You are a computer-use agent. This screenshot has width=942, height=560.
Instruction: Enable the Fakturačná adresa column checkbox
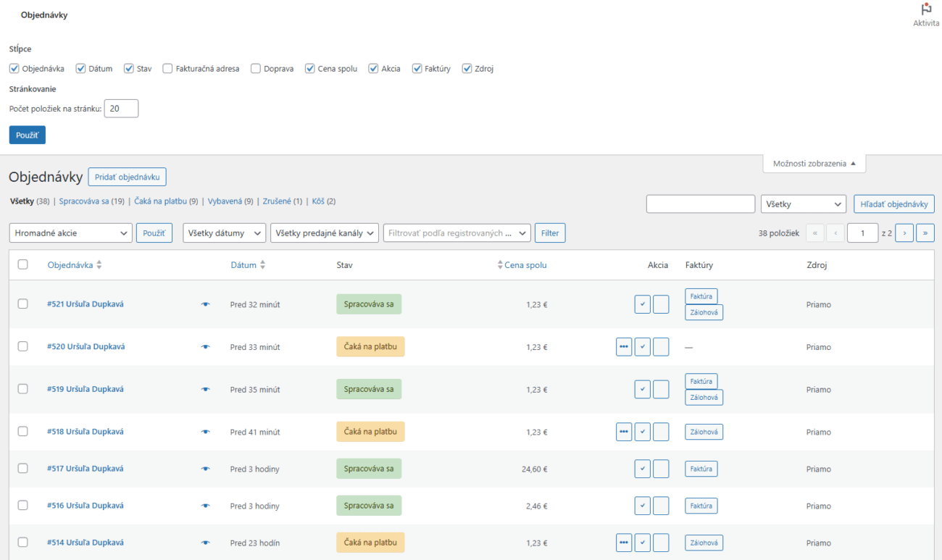pos(168,69)
